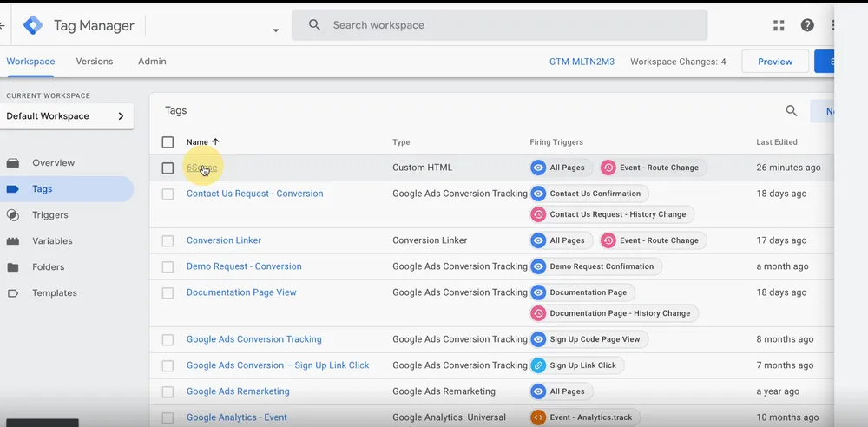This screenshot has height=427, width=868.
Task: Click the Sign Up Link Click trigger chip
Action: click(576, 365)
